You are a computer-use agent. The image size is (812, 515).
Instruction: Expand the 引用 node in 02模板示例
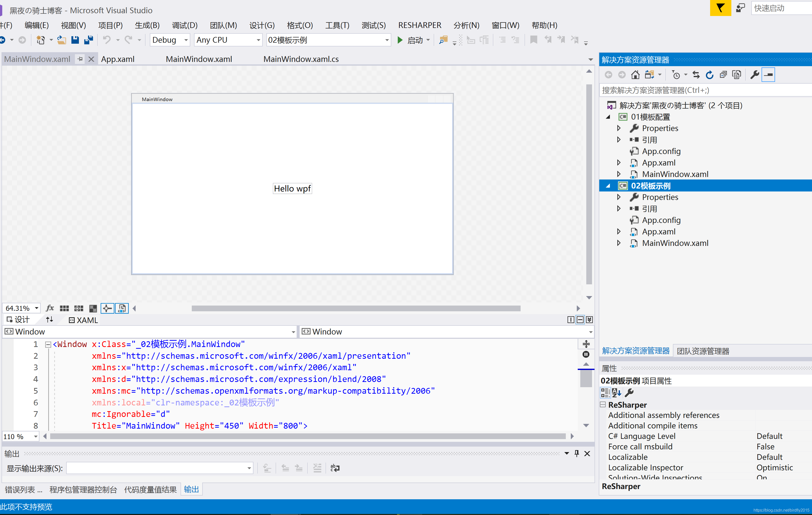pos(618,208)
